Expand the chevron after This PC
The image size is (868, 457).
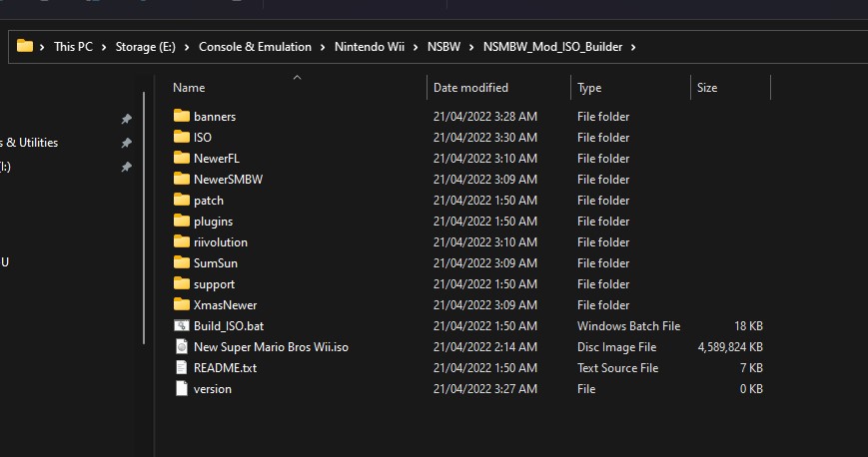point(104,48)
